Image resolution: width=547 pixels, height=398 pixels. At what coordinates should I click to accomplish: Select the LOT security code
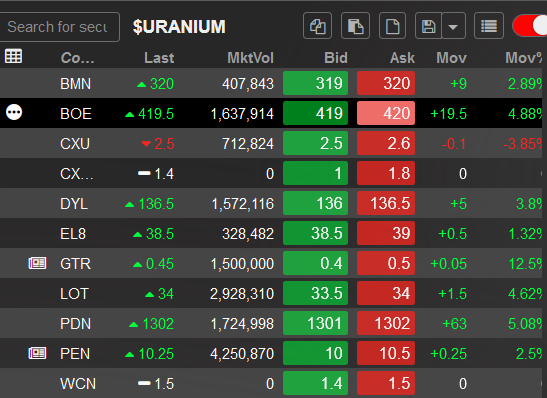point(75,294)
